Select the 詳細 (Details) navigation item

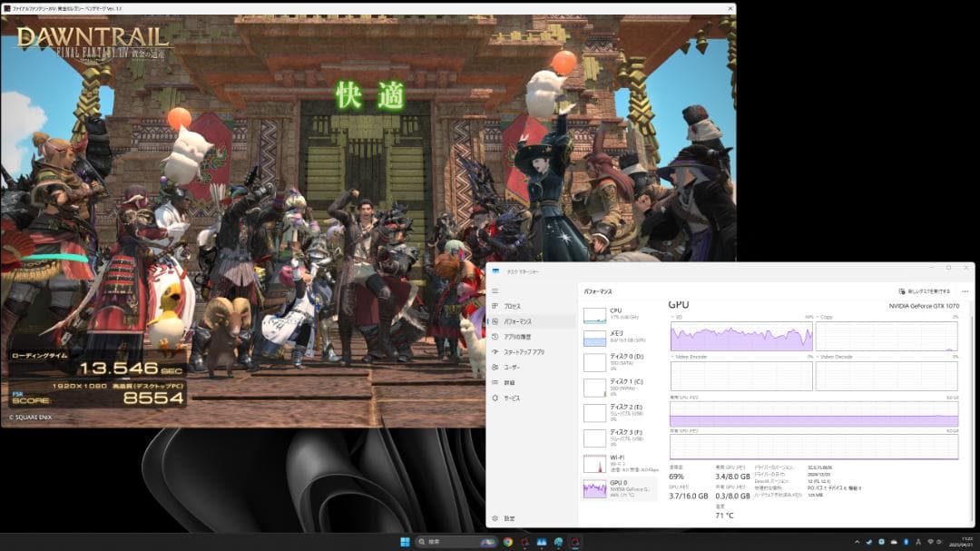pos(509,383)
